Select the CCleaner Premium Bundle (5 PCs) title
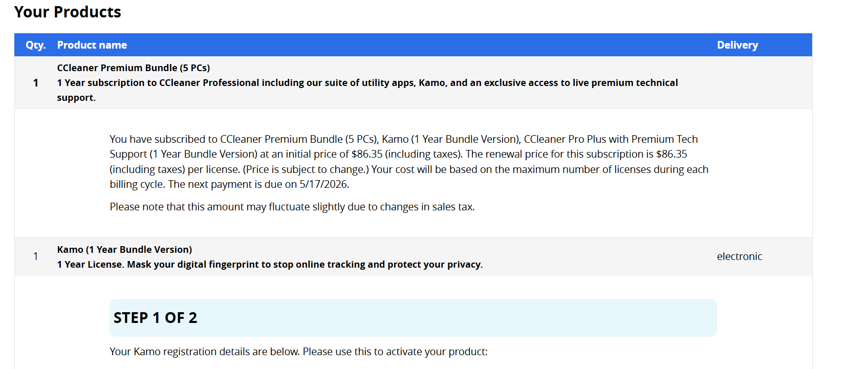 click(x=134, y=68)
